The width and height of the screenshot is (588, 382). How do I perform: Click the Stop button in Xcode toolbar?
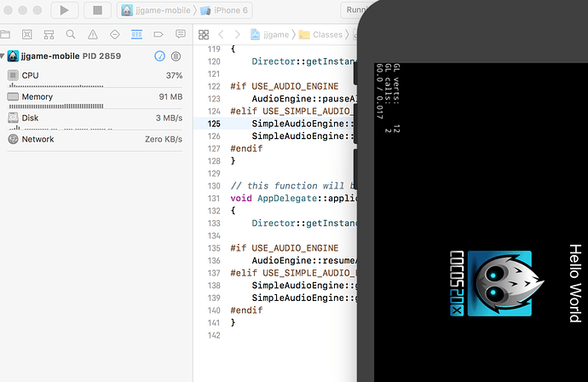[97, 10]
